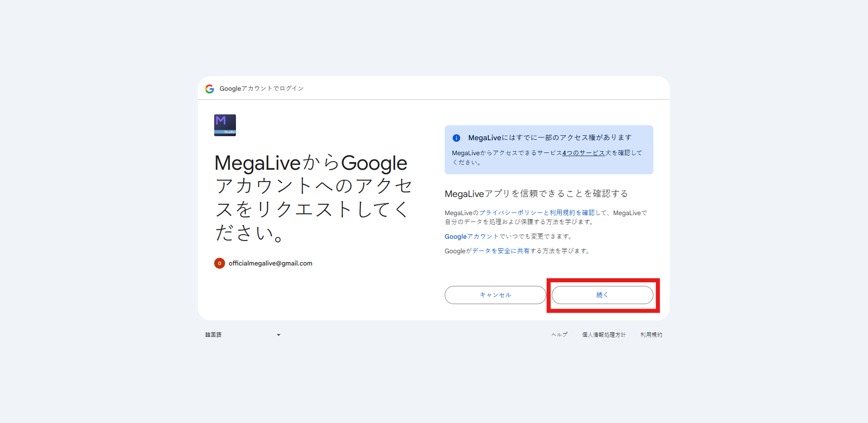Click the officialmegalive@gmail.com account email
Screen dimensions: 868x423
pos(270,263)
